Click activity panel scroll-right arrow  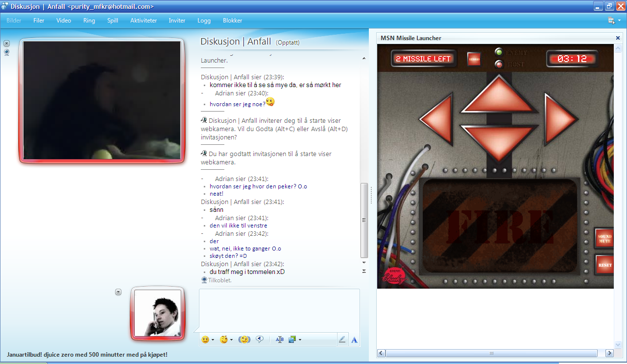tap(609, 353)
